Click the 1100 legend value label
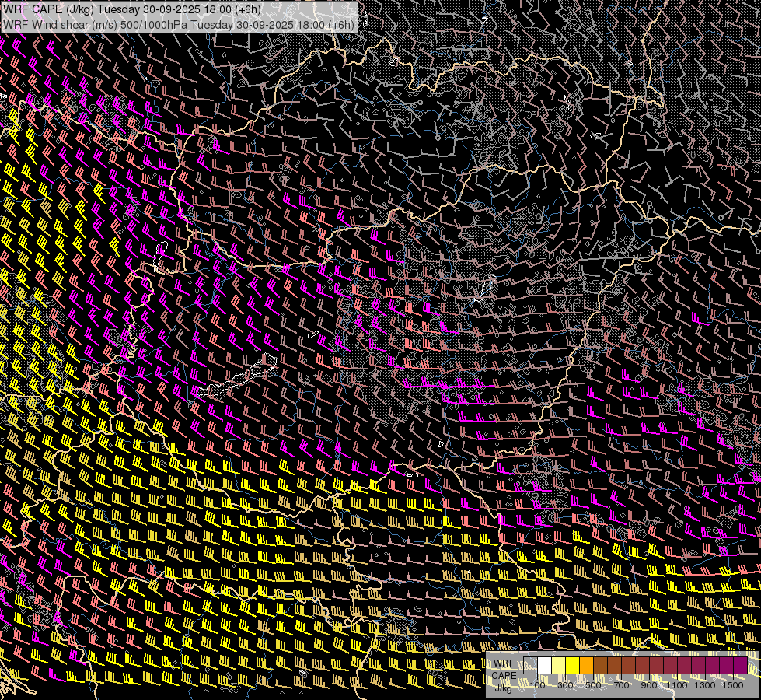761x700 pixels. pos(677,685)
